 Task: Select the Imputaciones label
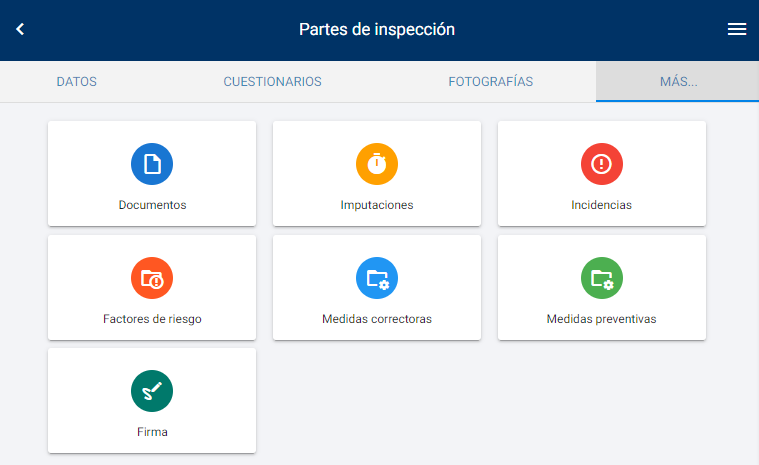point(377,205)
